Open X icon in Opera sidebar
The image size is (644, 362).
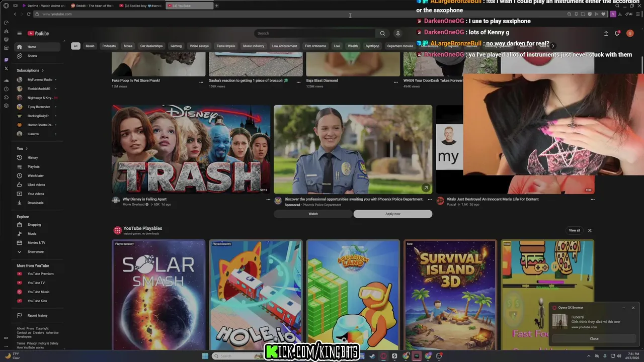[x=6, y=68]
